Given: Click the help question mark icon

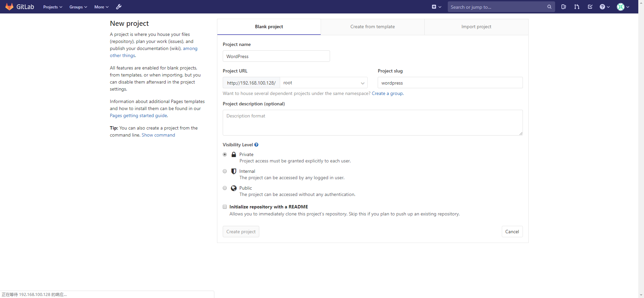Looking at the screenshot, I should coord(602,7).
